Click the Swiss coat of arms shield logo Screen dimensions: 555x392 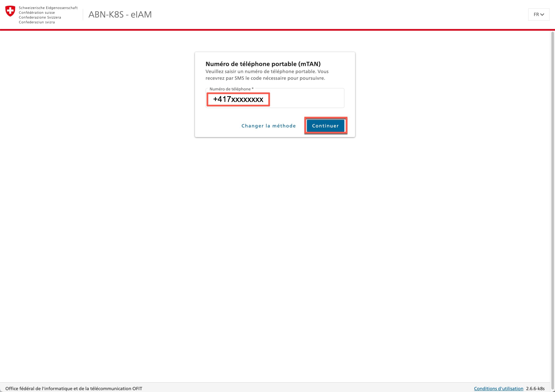(x=10, y=11)
